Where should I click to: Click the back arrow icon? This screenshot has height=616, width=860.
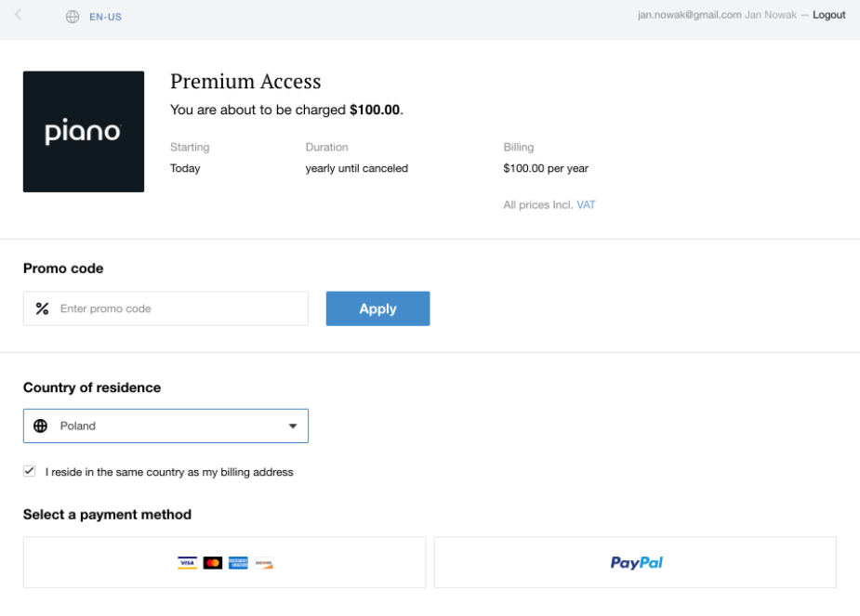pyautogui.click(x=18, y=15)
